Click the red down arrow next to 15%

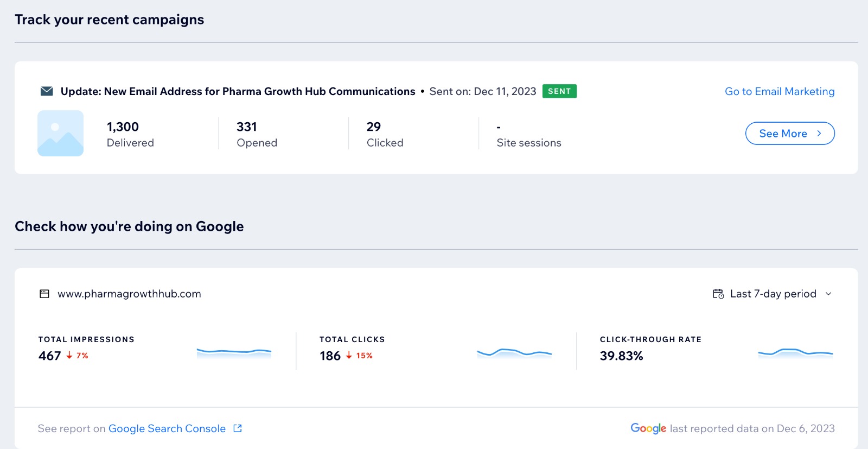[x=349, y=355]
